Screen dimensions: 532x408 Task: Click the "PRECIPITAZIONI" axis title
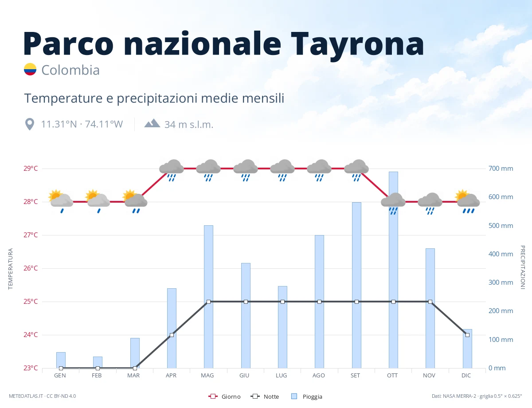point(522,267)
